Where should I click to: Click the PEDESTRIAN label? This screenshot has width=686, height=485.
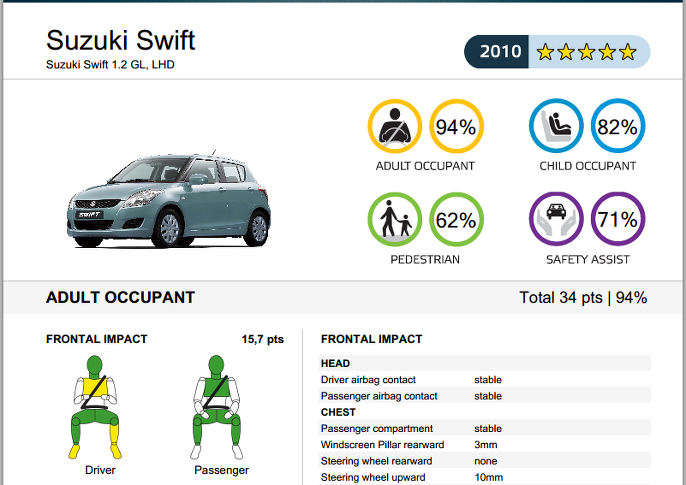425,260
